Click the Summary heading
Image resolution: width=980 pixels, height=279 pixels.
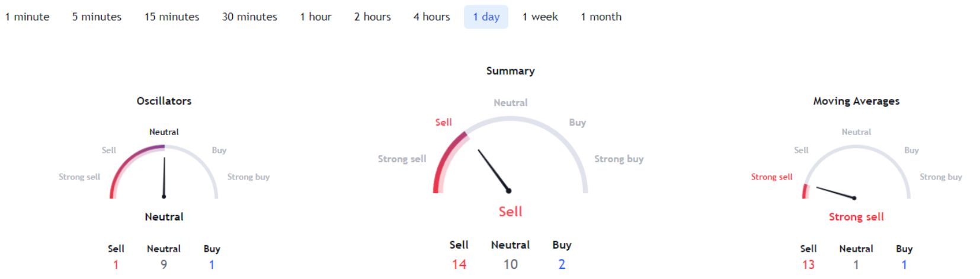510,70
